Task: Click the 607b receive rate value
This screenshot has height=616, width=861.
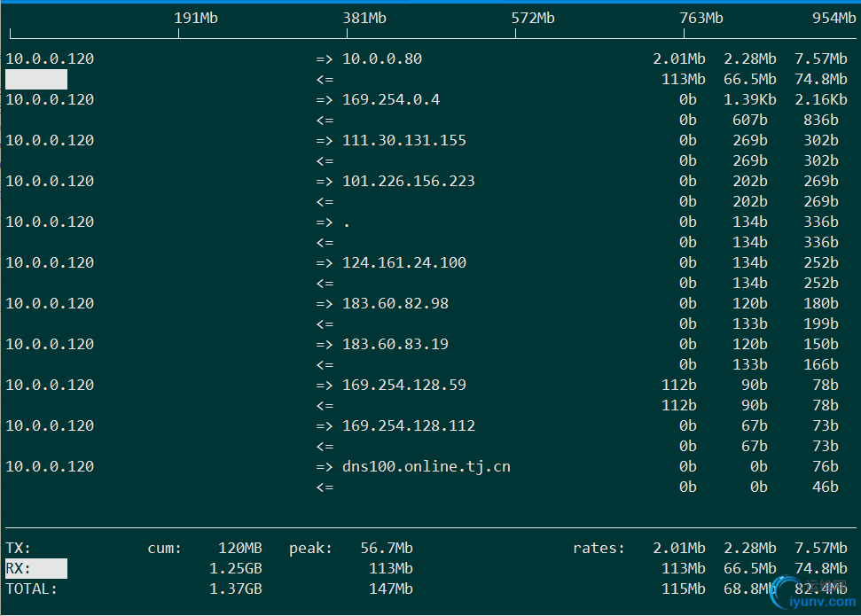Action: tap(750, 120)
